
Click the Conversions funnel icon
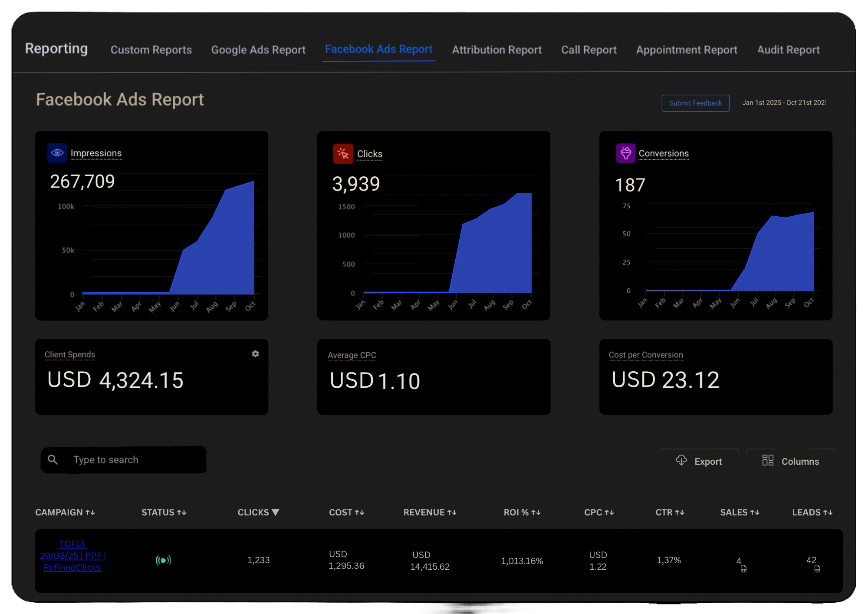pos(625,153)
